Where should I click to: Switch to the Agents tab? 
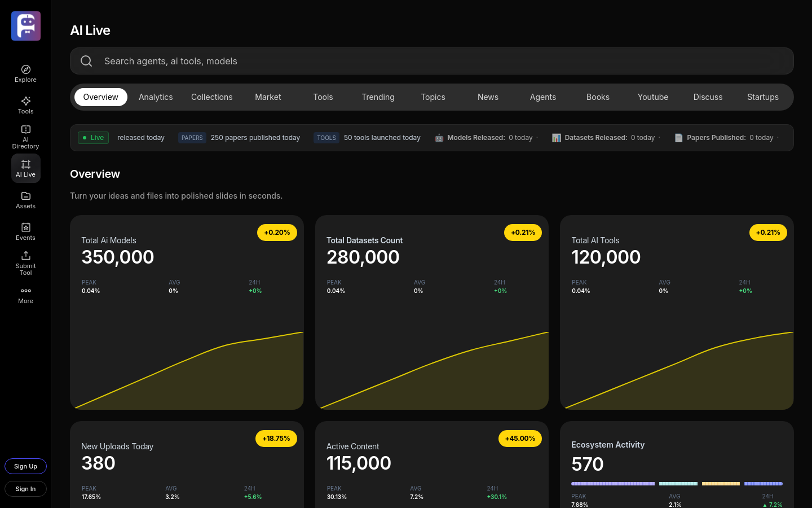click(x=543, y=97)
